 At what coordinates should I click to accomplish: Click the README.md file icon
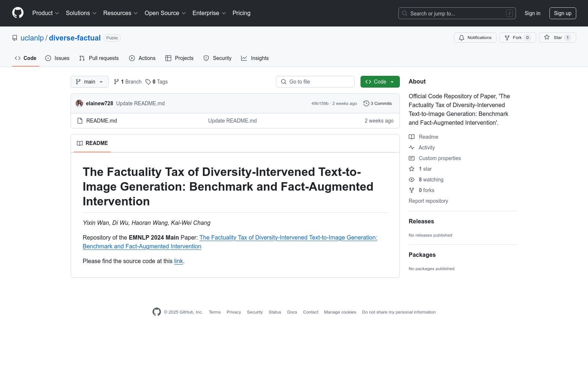tap(80, 121)
